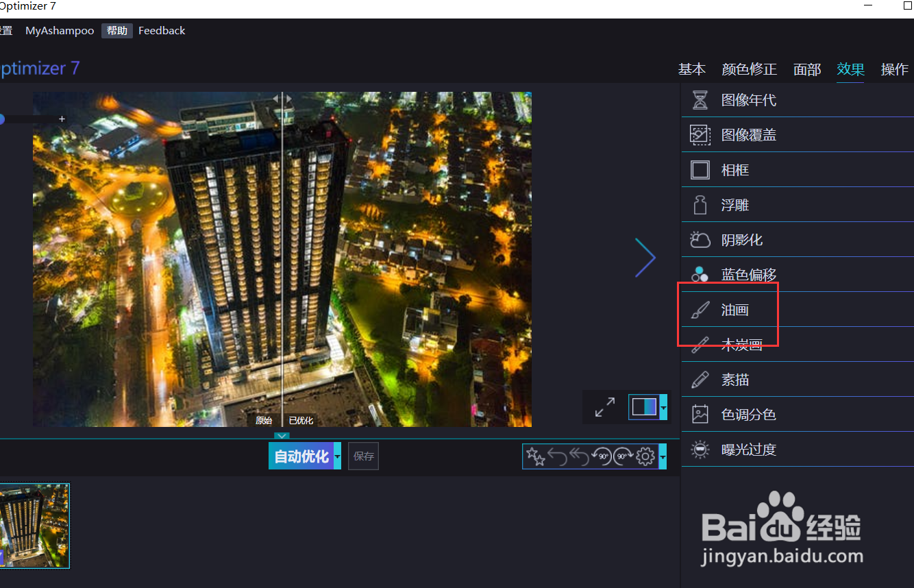This screenshot has height=588, width=914.
Task: Switch to the 颜色修正 tab
Action: (750, 69)
